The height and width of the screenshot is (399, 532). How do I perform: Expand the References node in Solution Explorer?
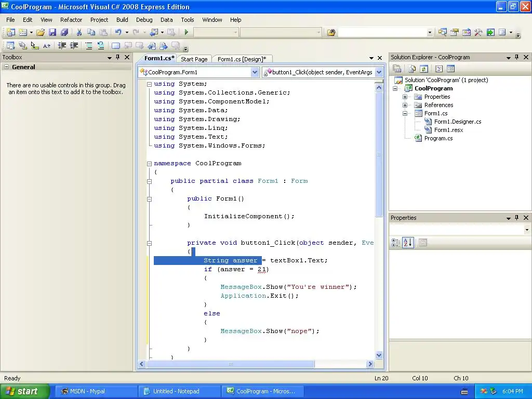click(x=405, y=105)
